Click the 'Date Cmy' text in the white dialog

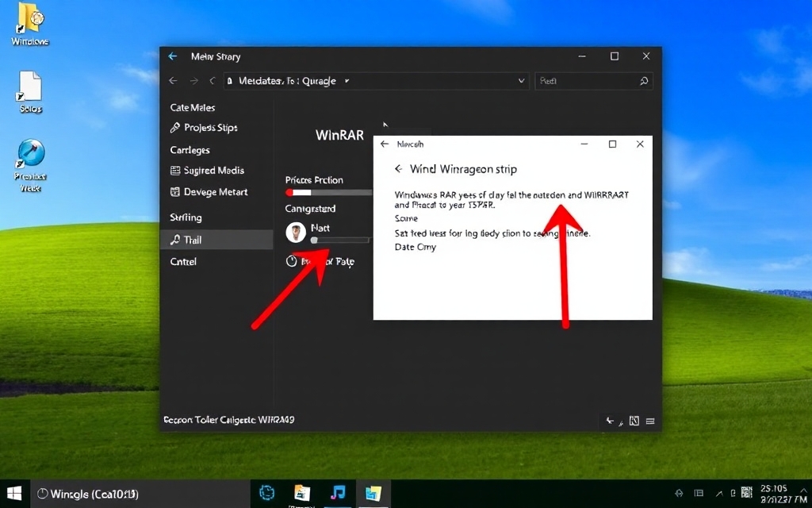(x=416, y=248)
